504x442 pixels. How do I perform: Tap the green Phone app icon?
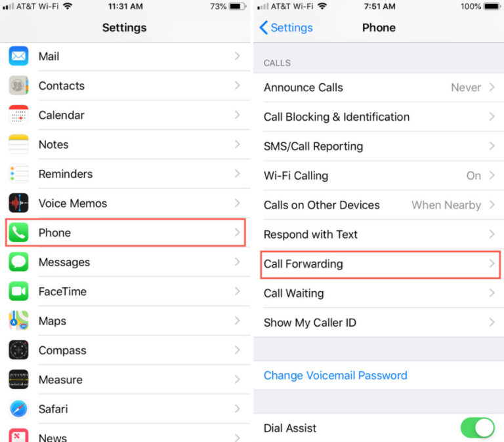tap(18, 233)
